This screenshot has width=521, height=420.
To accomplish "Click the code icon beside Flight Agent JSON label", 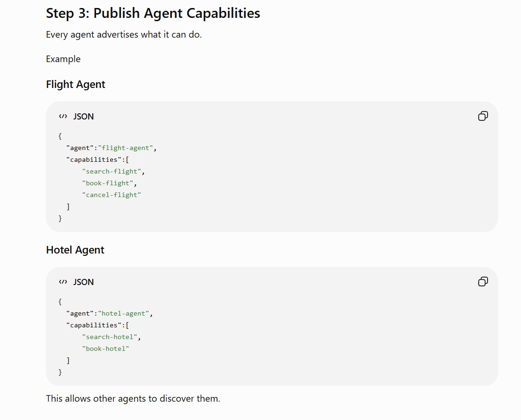I will point(63,116).
